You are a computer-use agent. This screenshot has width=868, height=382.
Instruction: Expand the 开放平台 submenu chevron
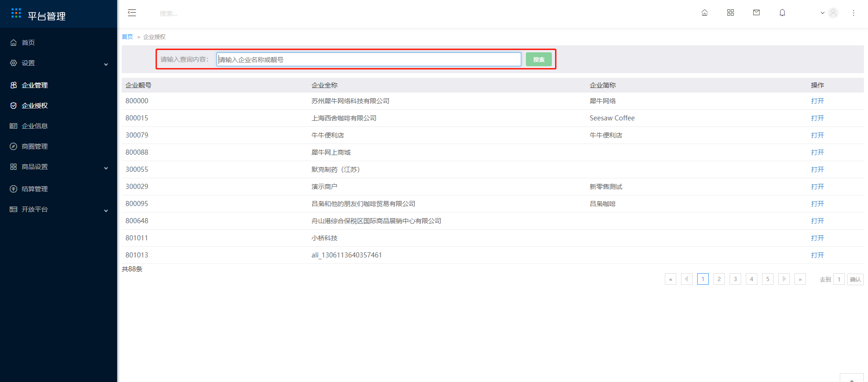click(x=106, y=211)
